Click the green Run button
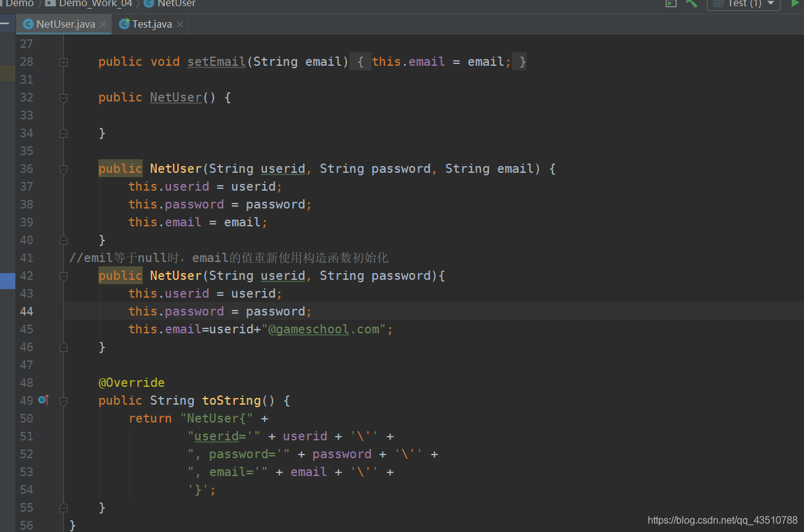 click(795, 3)
